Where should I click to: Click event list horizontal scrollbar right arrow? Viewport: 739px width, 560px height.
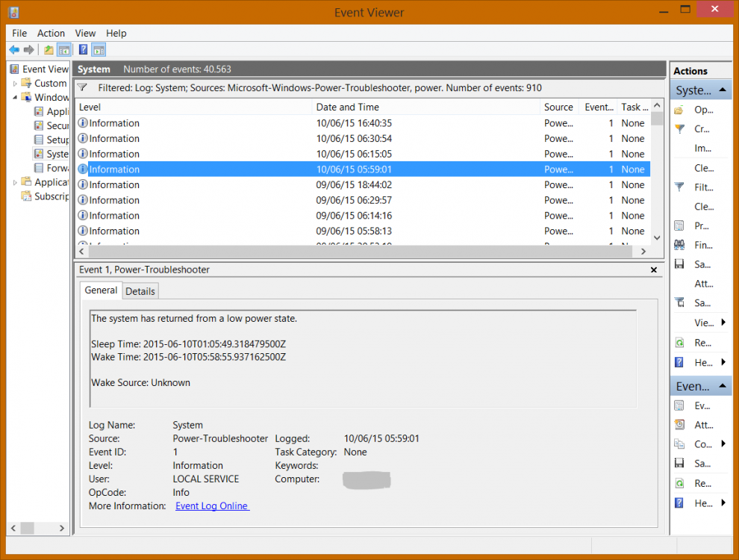click(643, 252)
